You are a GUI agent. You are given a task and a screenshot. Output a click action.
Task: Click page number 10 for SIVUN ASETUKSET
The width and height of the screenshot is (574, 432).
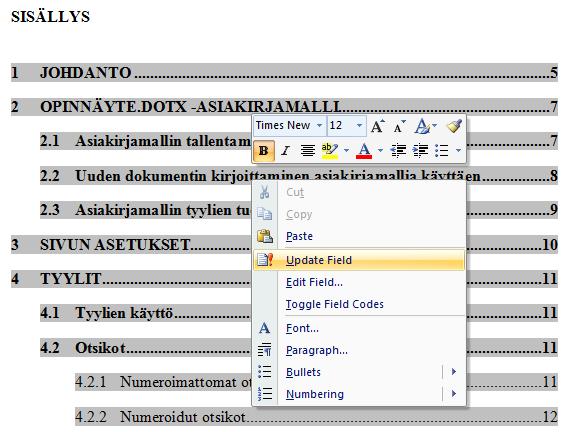click(550, 245)
